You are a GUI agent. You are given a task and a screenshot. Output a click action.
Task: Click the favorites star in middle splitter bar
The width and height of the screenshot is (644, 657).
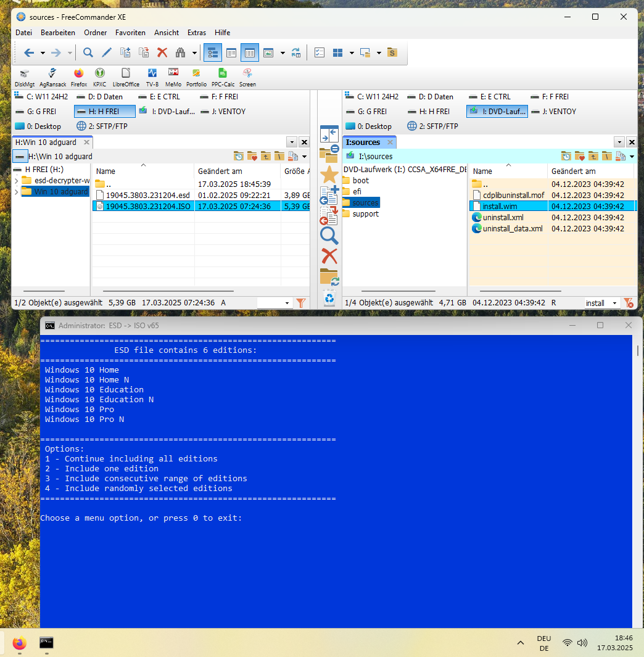point(329,175)
